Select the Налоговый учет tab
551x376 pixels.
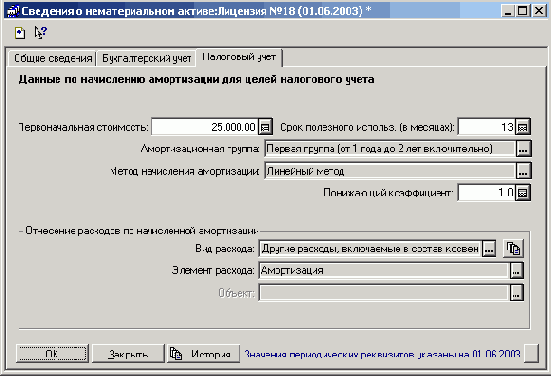pos(239,57)
